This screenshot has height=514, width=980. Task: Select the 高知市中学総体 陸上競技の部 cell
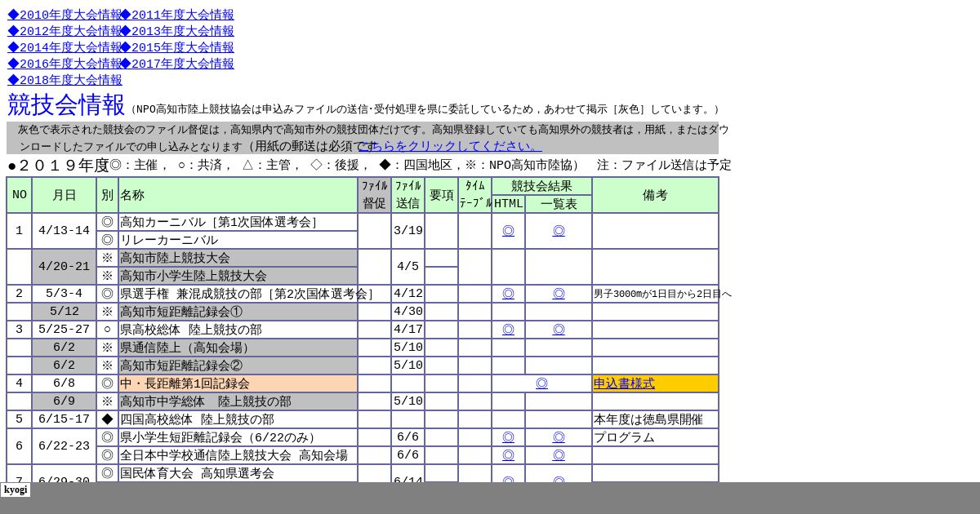(x=238, y=401)
